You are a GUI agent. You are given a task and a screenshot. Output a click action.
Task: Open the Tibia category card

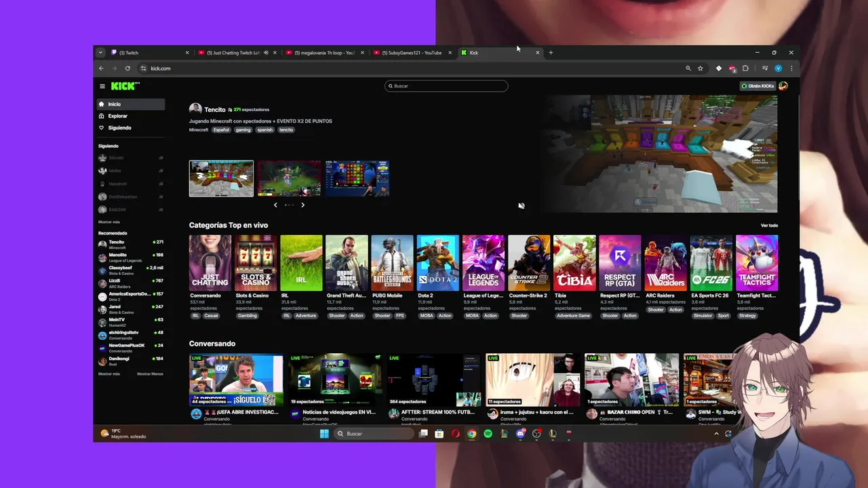pyautogui.click(x=574, y=263)
